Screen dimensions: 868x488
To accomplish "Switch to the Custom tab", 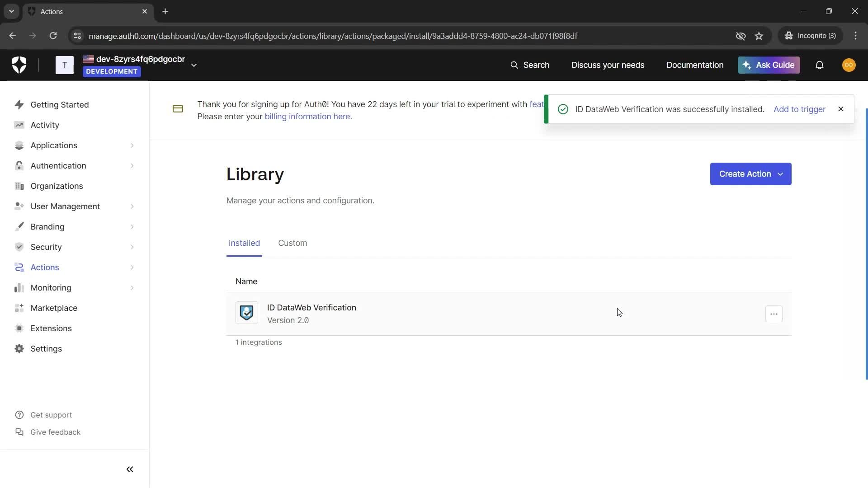I will coord(292,243).
